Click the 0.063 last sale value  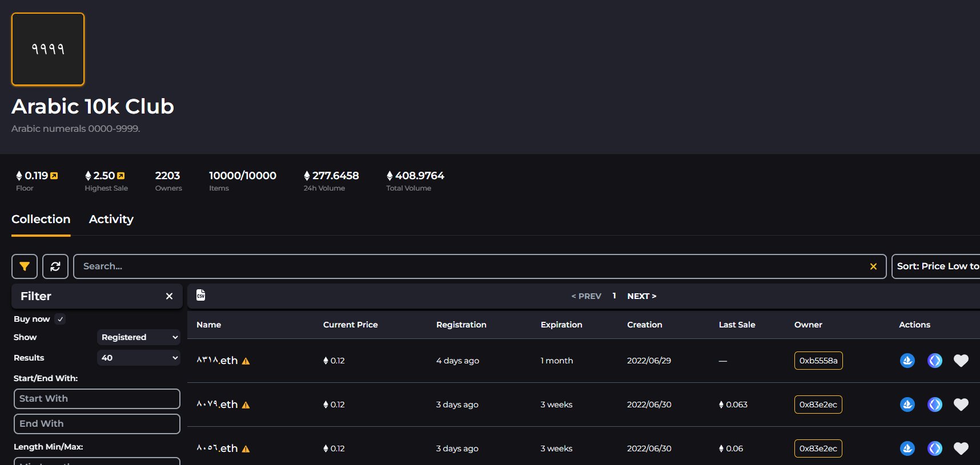coord(733,405)
